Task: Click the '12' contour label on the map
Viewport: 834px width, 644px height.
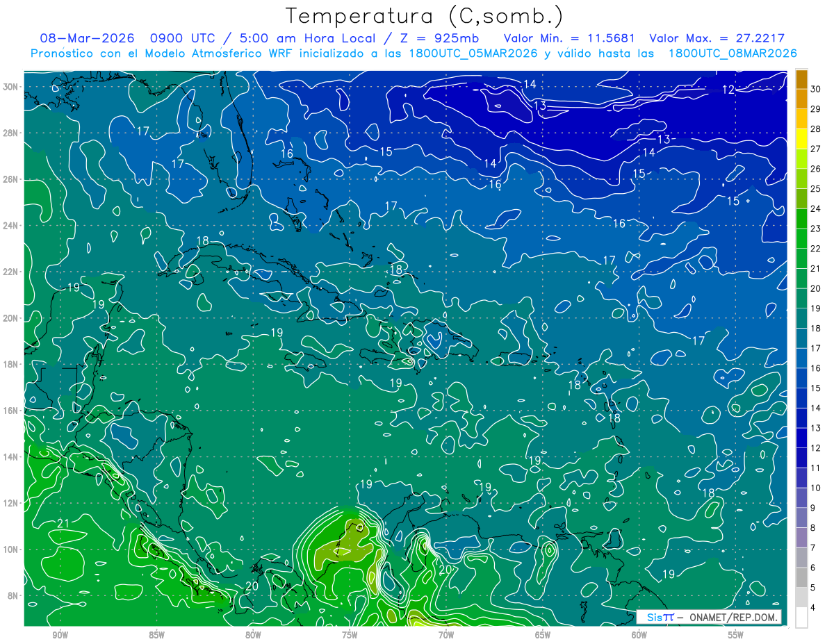Action: click(728, 90)
